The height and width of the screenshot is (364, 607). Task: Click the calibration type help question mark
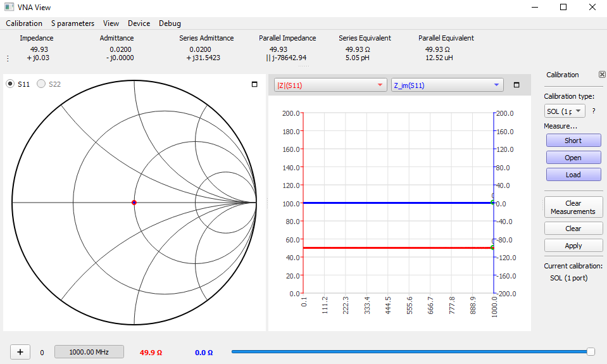pos(594,111)
